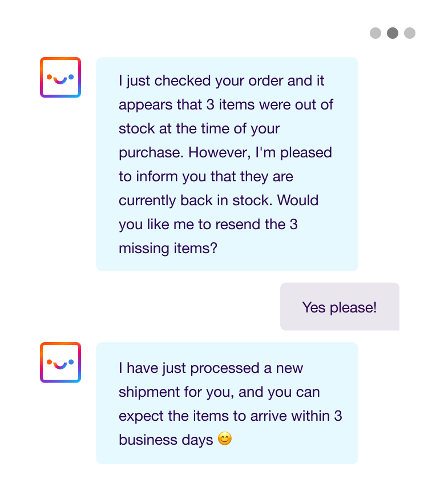Click the rightmost light gray dot at top
The width and height of the screenshot is (436, 504).
tap(410, 33)
